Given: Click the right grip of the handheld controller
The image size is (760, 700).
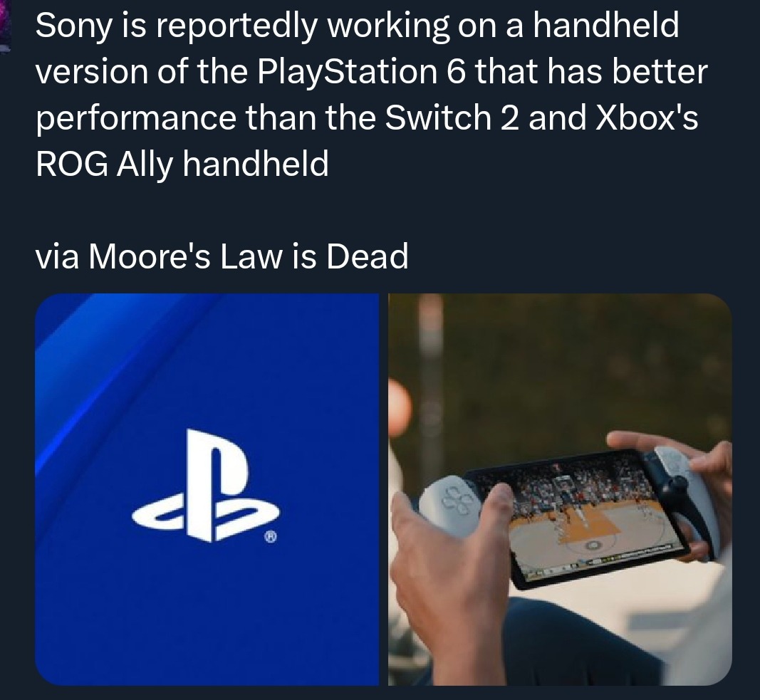Looking at the screenshot, I should [x=687, y=499].
